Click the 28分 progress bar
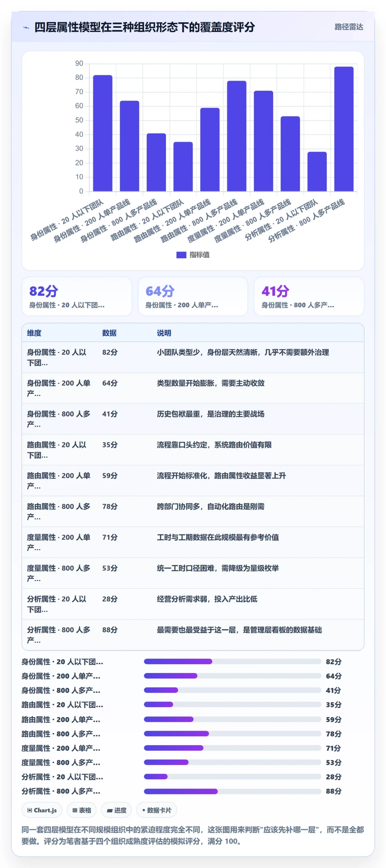Image resolution: width=386 pixels, height=868 pixels. pos(233,777)
